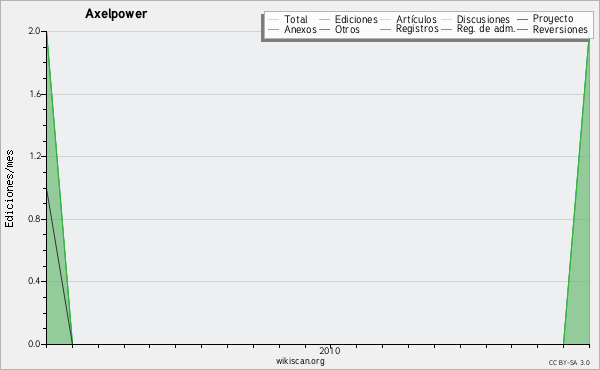600x370 pixels.
Task: Click the Anexos orange legend line swatch
Action: (x=274, y=29)
